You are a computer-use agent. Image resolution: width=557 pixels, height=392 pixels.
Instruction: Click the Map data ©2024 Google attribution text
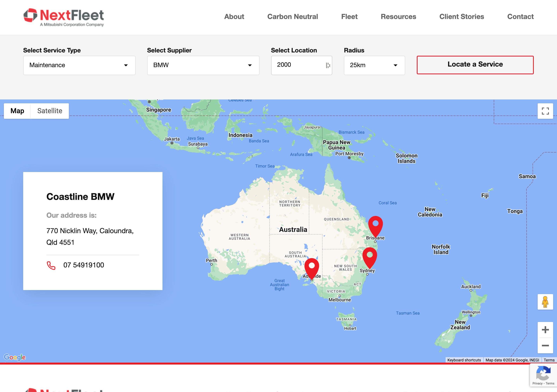(512, 360)
